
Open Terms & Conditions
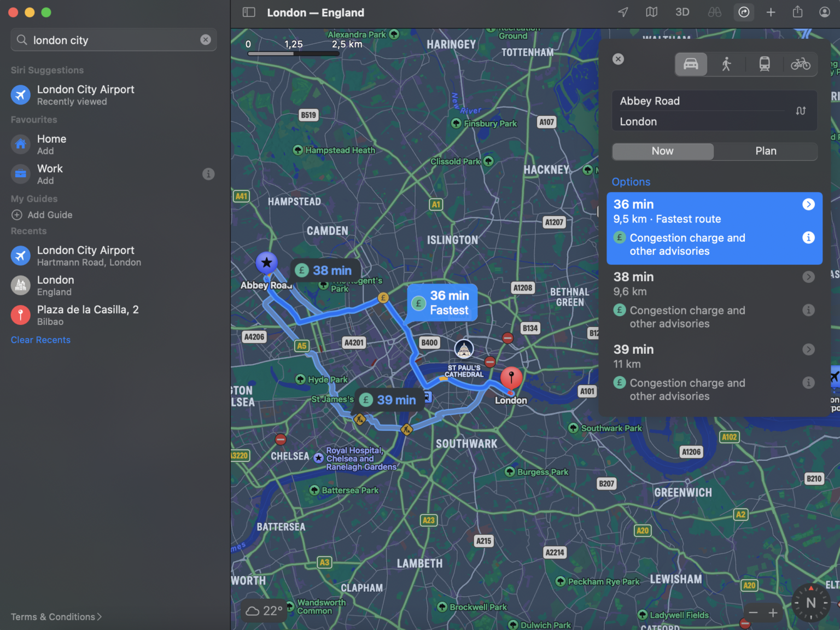[x=54, y=616]
